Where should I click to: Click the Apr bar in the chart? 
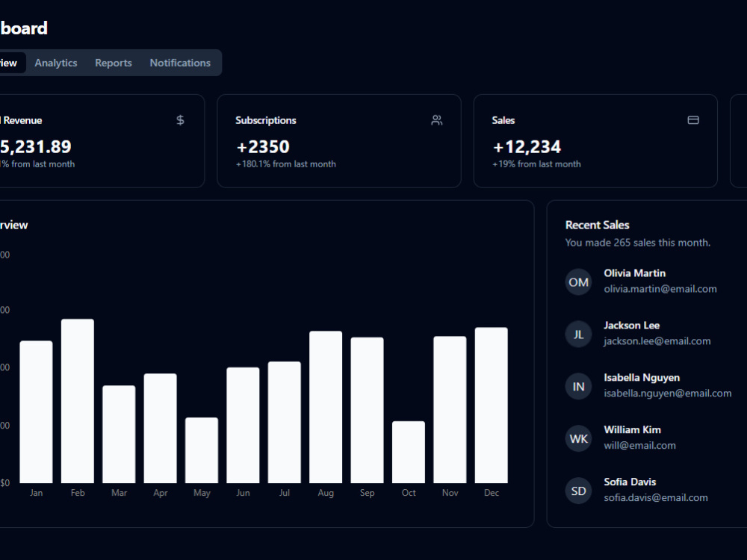click(161, 428)
